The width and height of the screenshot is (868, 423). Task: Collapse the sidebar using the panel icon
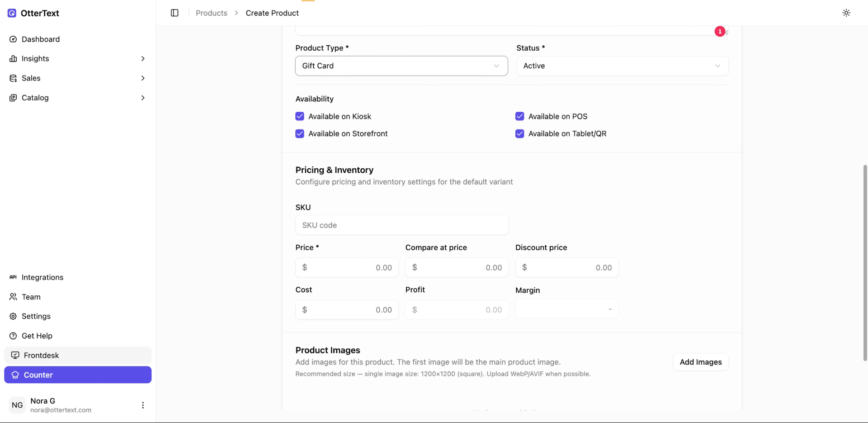tap(175, 13)
